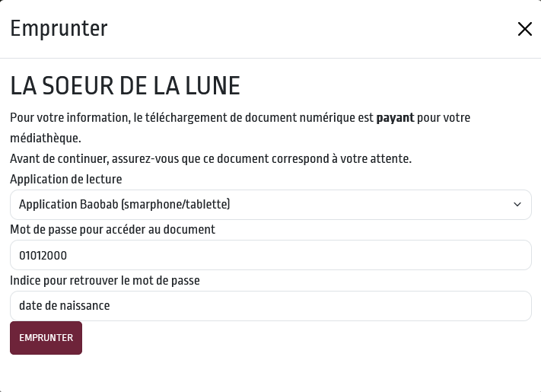Click the Avant de continuer sentence
This screenshot has width=541, height=392.
coord(211,159)
